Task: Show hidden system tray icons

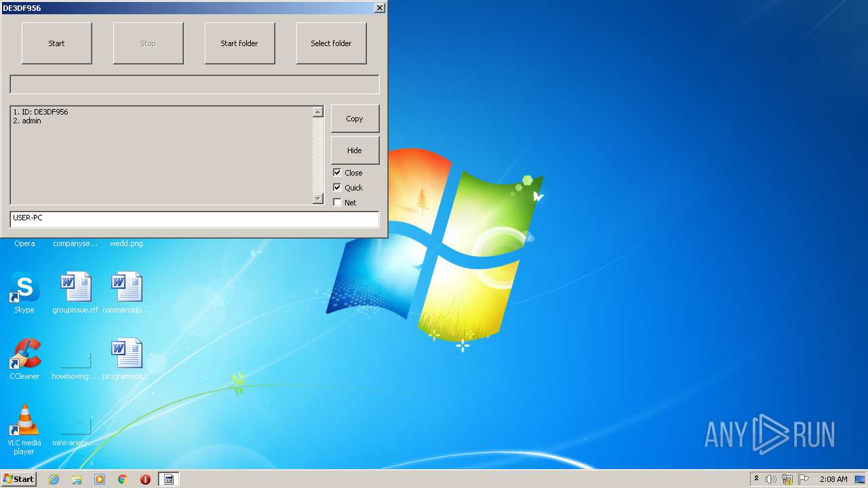Action: point(756,479)
